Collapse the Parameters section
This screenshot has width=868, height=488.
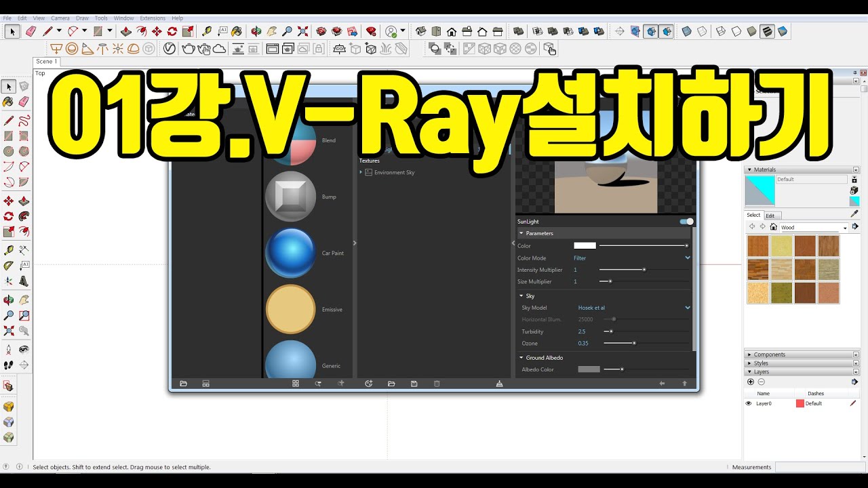pos(521,233)
